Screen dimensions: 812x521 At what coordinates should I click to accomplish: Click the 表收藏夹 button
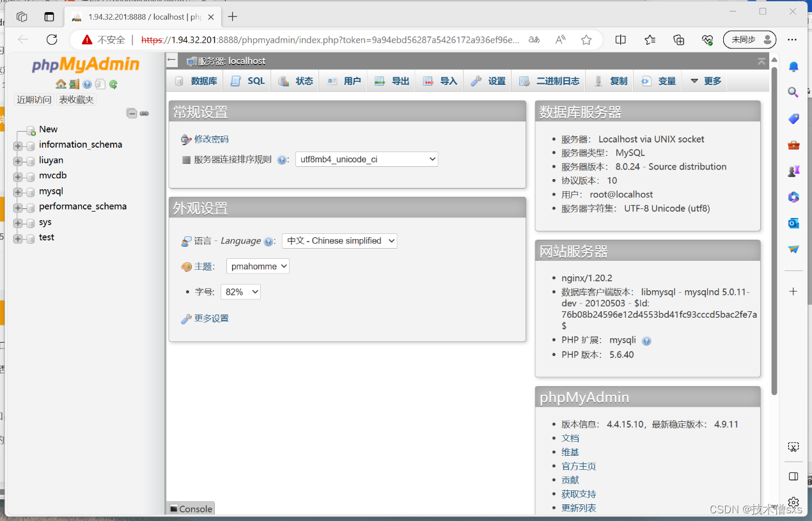click(x=76, y=100)
